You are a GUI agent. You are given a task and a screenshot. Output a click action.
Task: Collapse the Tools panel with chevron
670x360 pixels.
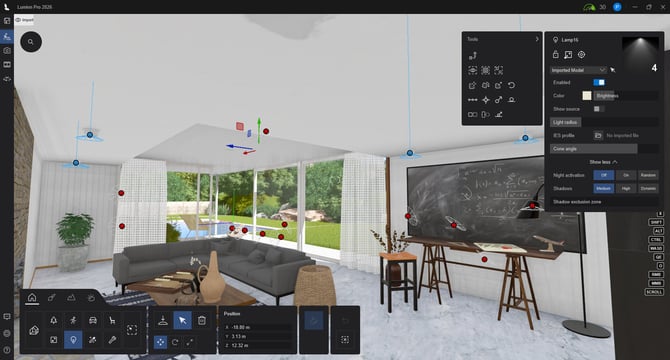[x=537, y=39]
